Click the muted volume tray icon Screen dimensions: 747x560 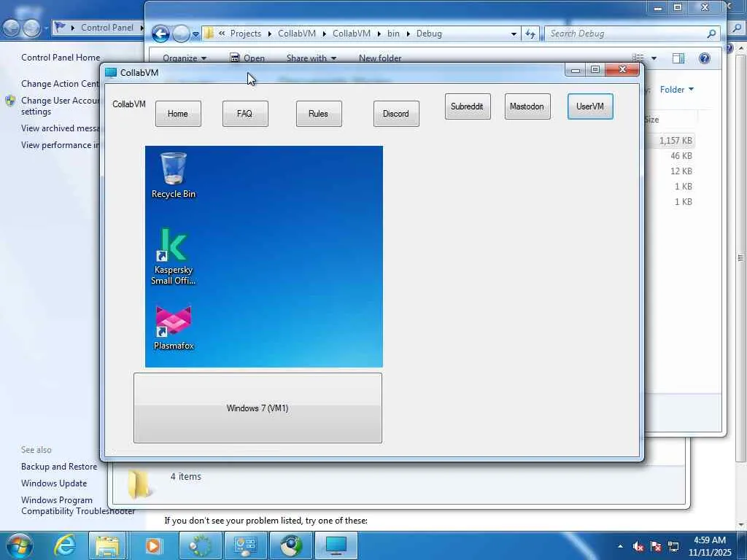tap(638, 547)
